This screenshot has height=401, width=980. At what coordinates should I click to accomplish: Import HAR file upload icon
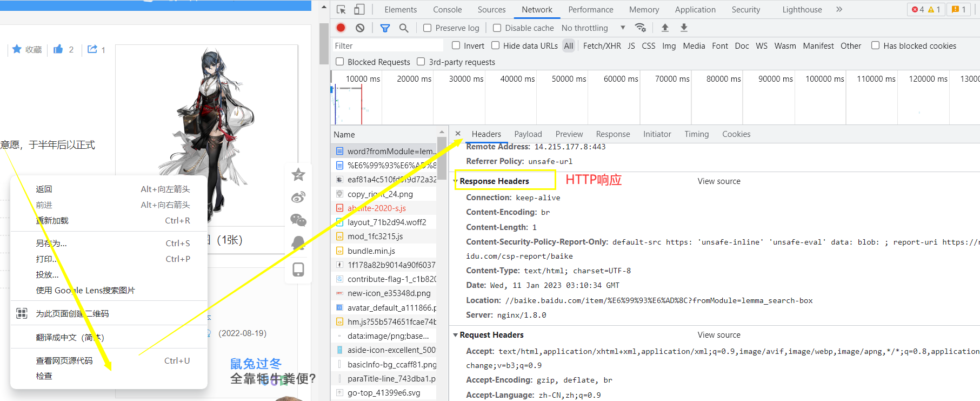665,28
